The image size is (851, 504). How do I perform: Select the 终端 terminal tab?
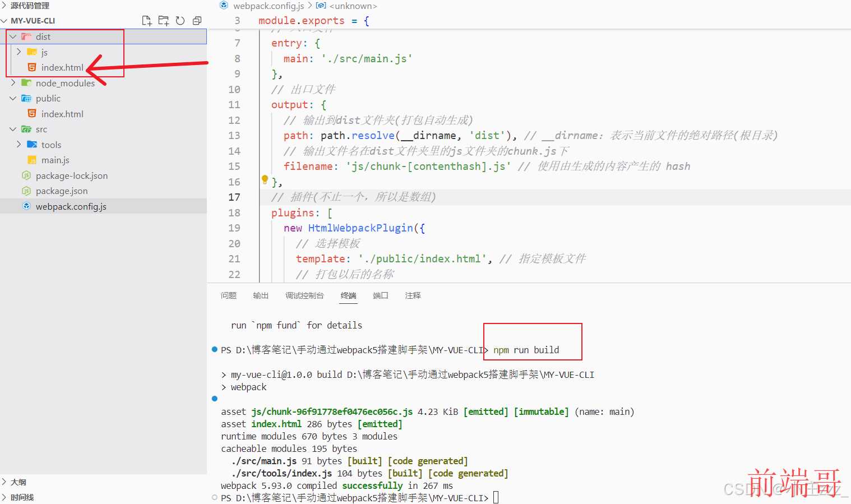pos(348,295)
